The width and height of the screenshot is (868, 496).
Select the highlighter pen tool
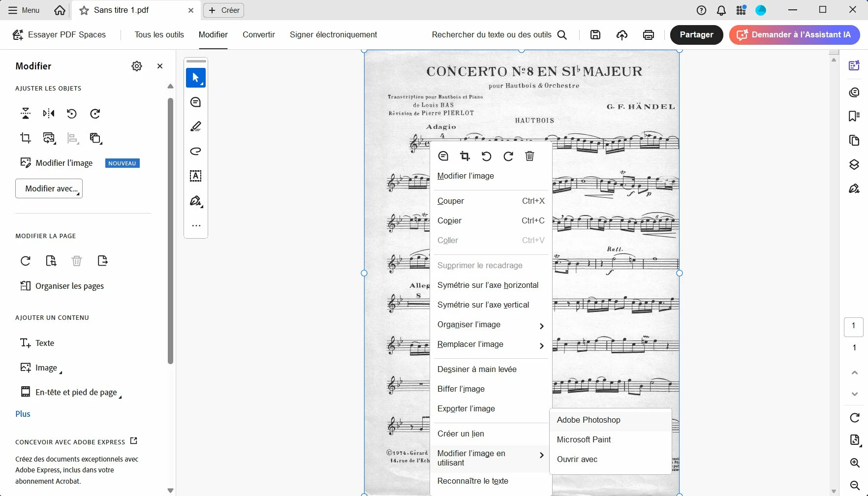coord(196,127)
